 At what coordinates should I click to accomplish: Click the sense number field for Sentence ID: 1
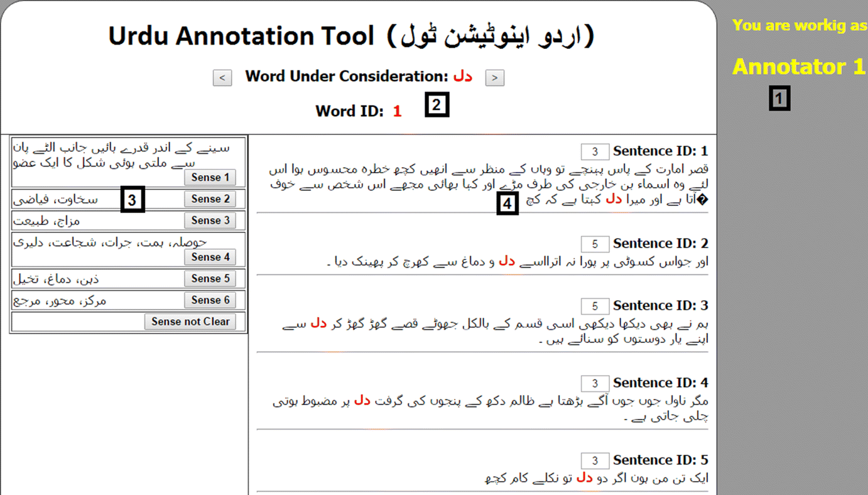tap(595, 151)
